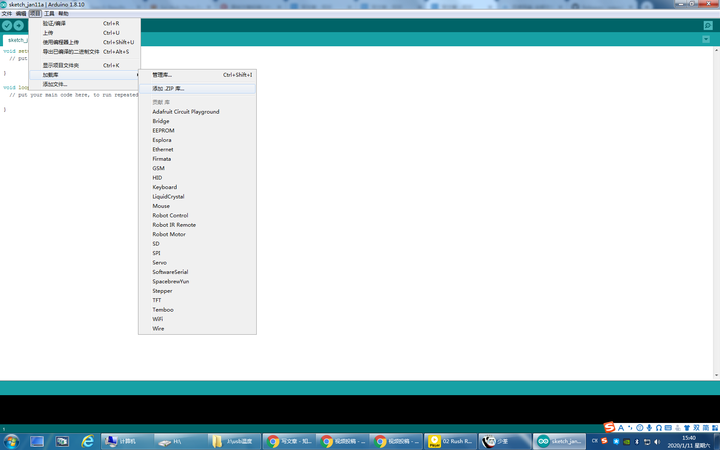
Task: Include the TFT library
Action: [197, 300]
